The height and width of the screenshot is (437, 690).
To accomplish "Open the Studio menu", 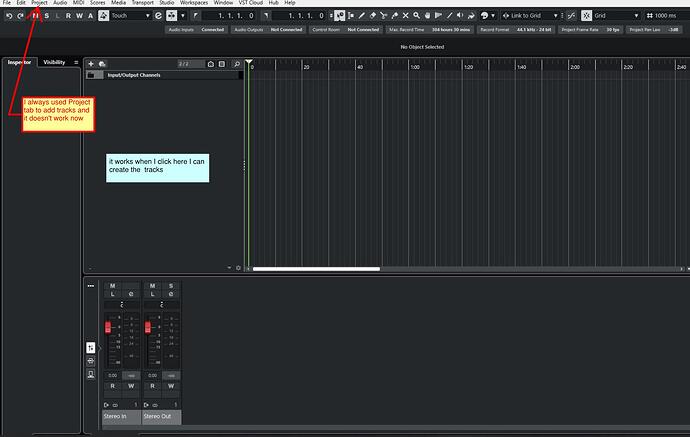I will 166,3.
